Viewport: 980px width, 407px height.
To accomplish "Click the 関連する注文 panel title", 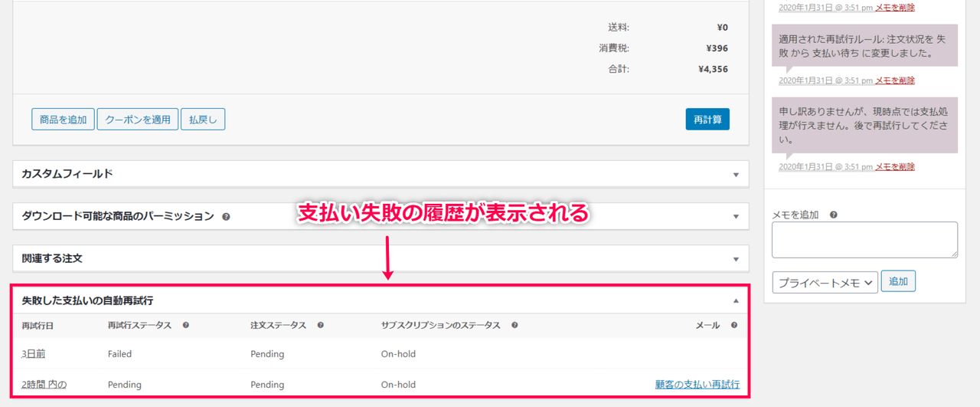I will click(x=52, y=259).
